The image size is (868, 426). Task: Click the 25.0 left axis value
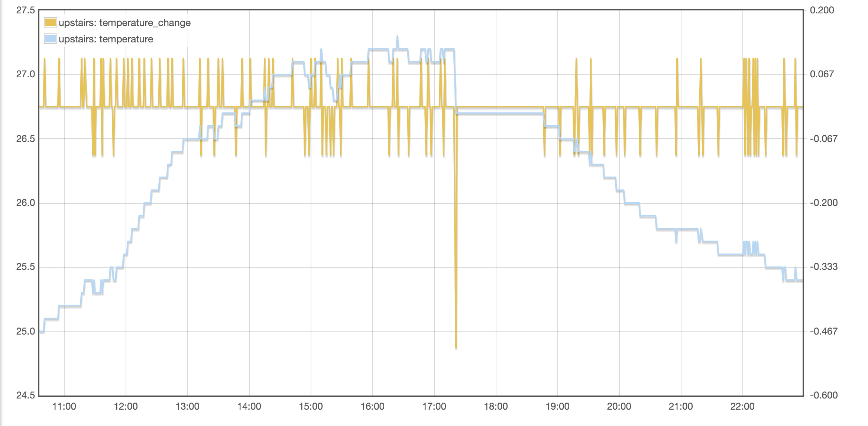pyautogui.click(x=26, y=331)
